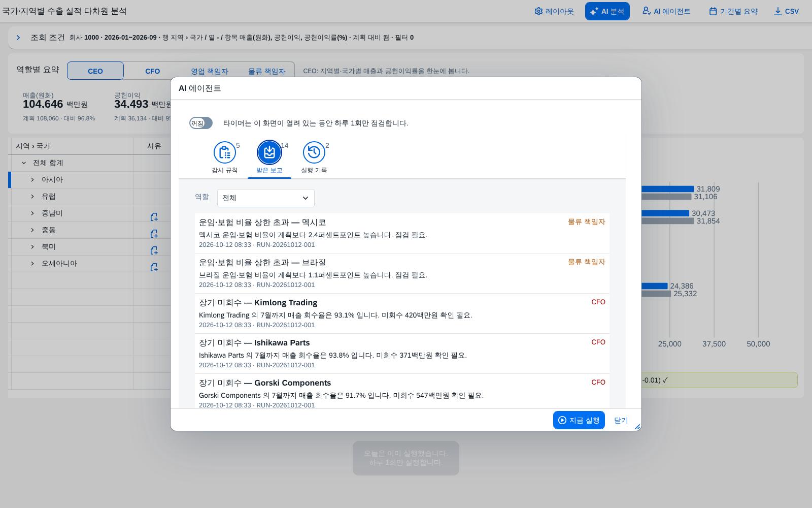Image resolution: width=812 pixels, height=508 pixels.
Task: Open the Kimlong Trading 장기 미회수 report
Action: [x=402, y=313]
